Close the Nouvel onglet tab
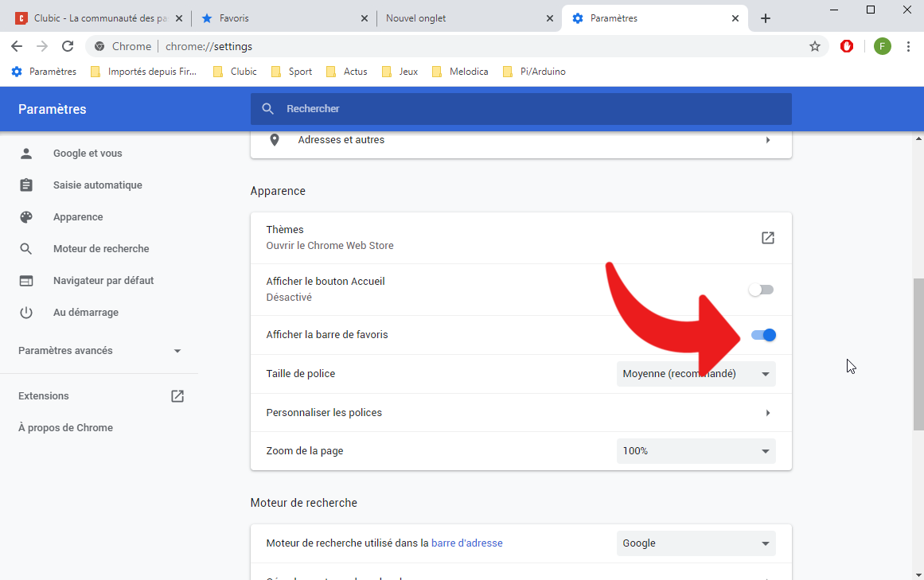924x580 pixels. tap(549, 18)
